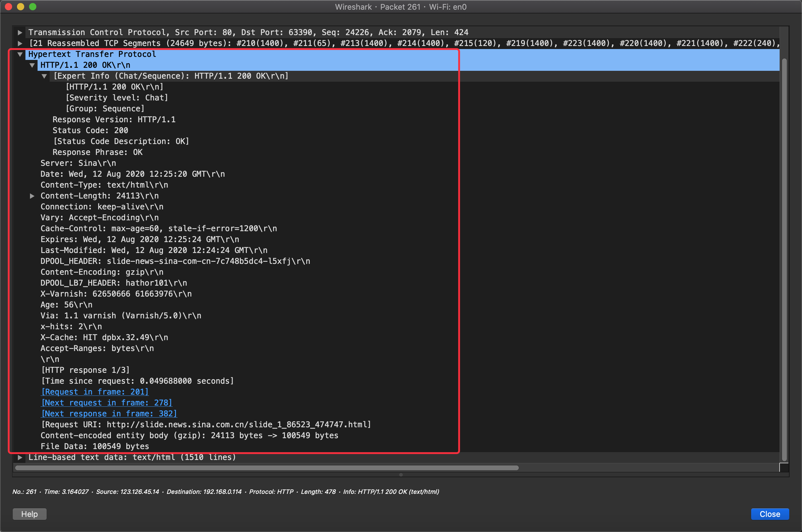The height and width of the screenshot is (532, 802).
Task: Collapse the HTTP/1.1 200 OK subtree
Action: click(x=32, y=65)
